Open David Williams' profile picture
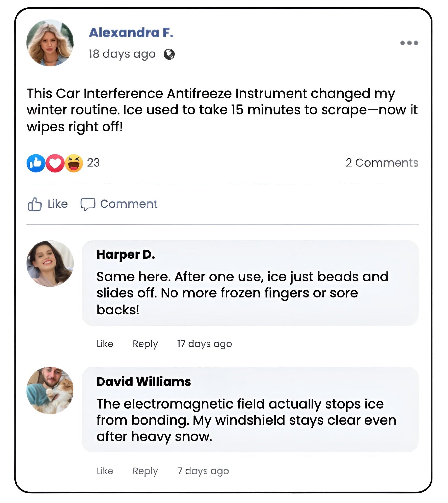The height and width of the screenshot is (503, 448). click(x=50, y=390)
